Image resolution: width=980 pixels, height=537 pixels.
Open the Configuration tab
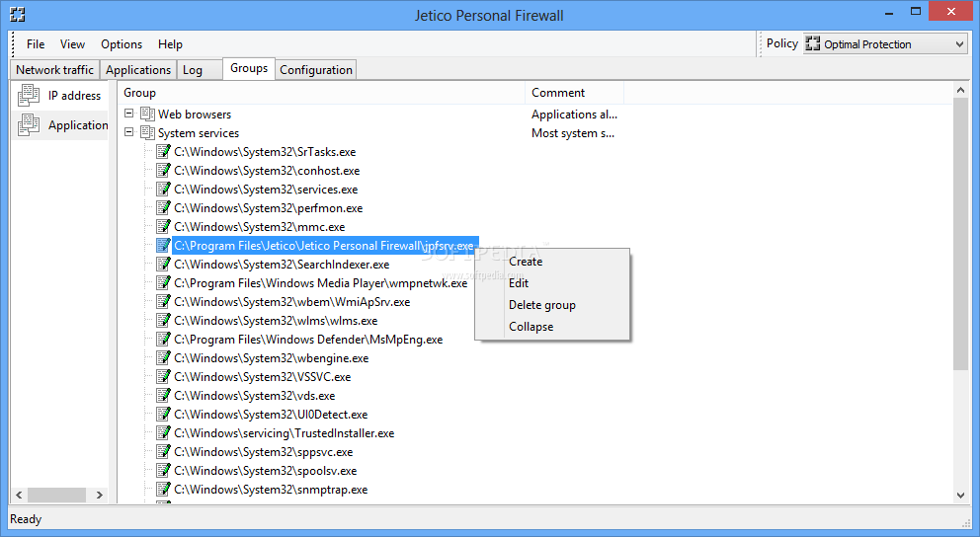click(x=315, y=70)
